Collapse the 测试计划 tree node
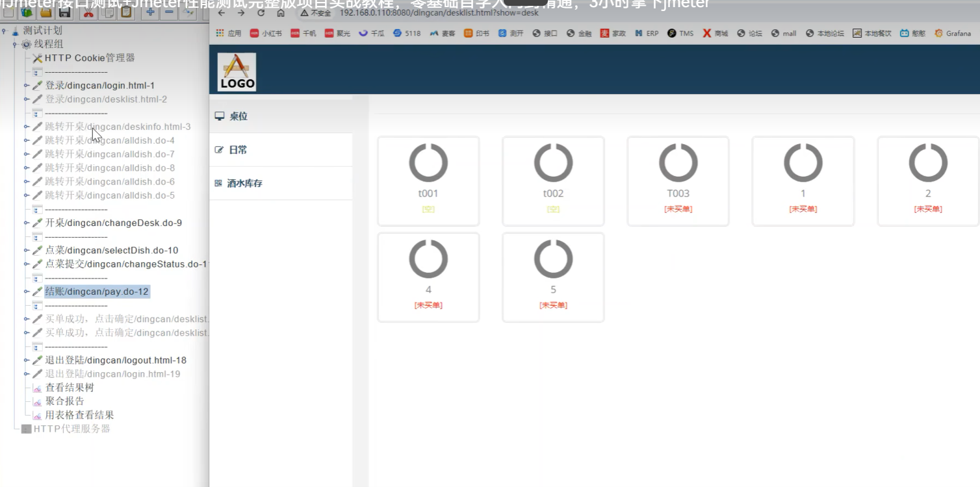This screenshot has width=980, height=487. pyautogui.click(x=5, y=31)
